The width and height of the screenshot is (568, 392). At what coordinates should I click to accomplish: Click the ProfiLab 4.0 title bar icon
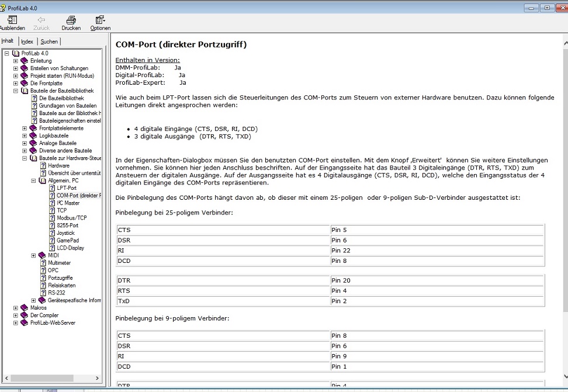3,8
